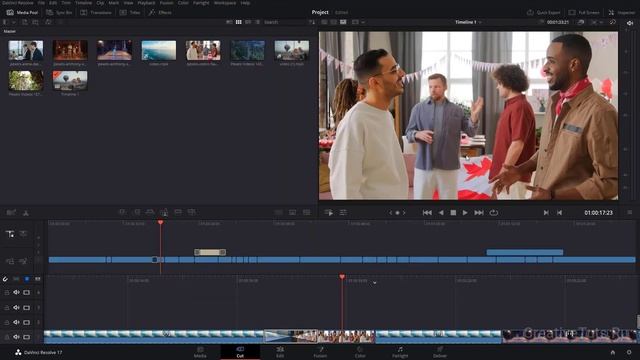Open the Inspector panel
This screenshot has width=640, height=360.
(622, 13)
